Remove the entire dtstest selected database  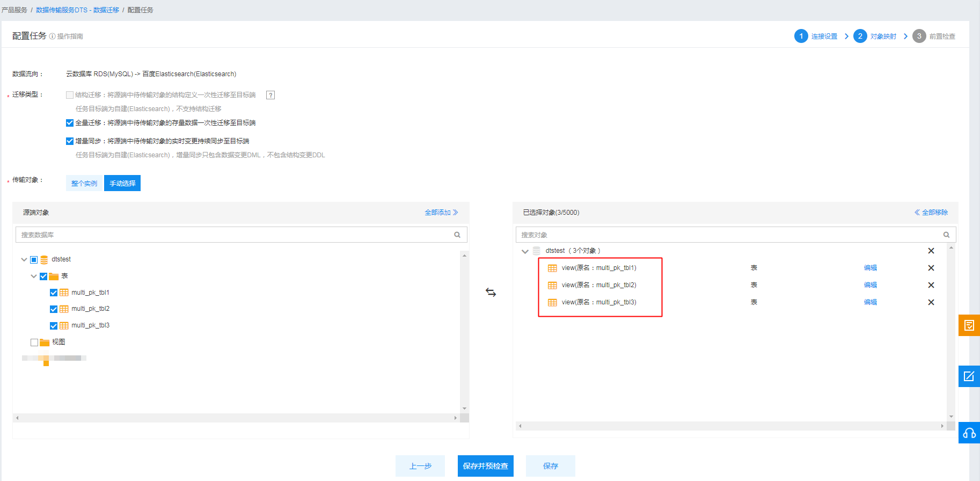(931, 251)
